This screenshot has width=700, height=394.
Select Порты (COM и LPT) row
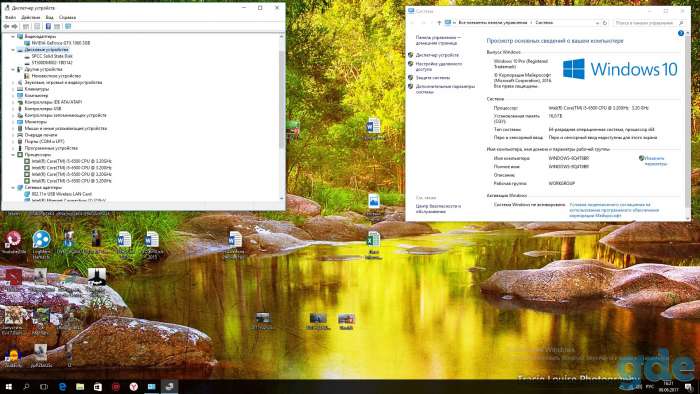pyautogui.click(x=41, y=141)
